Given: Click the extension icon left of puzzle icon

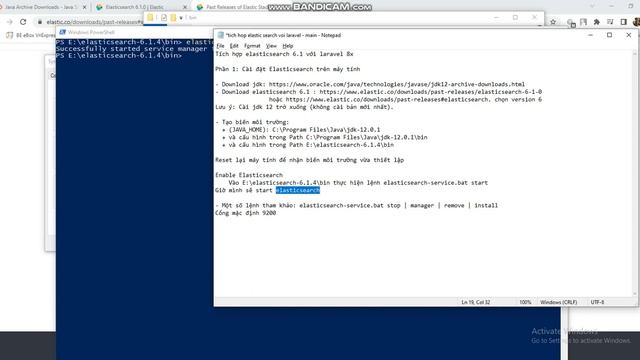Looking at the screenshot, I should (x=584, y=22).
